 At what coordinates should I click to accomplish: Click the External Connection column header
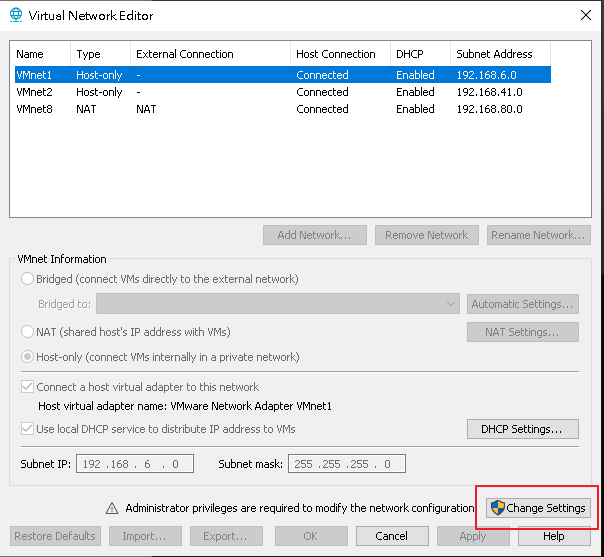[210, 54]
